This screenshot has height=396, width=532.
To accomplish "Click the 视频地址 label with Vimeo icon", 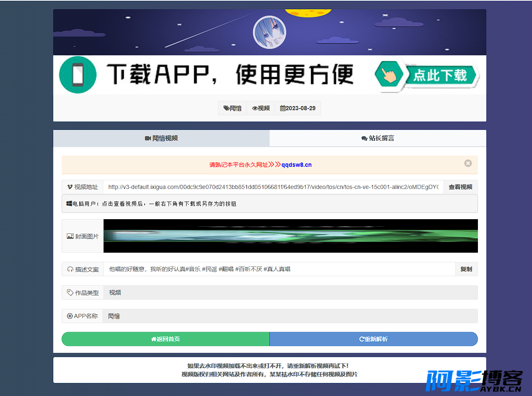I will 83,187.
